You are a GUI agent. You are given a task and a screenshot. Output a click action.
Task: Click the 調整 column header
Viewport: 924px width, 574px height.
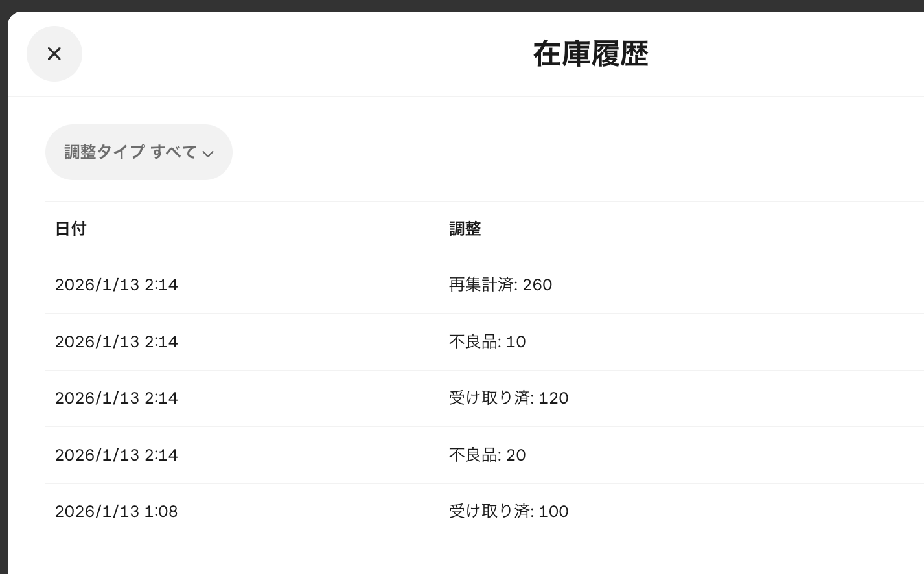pyautogui.click(x=465, y=229)
